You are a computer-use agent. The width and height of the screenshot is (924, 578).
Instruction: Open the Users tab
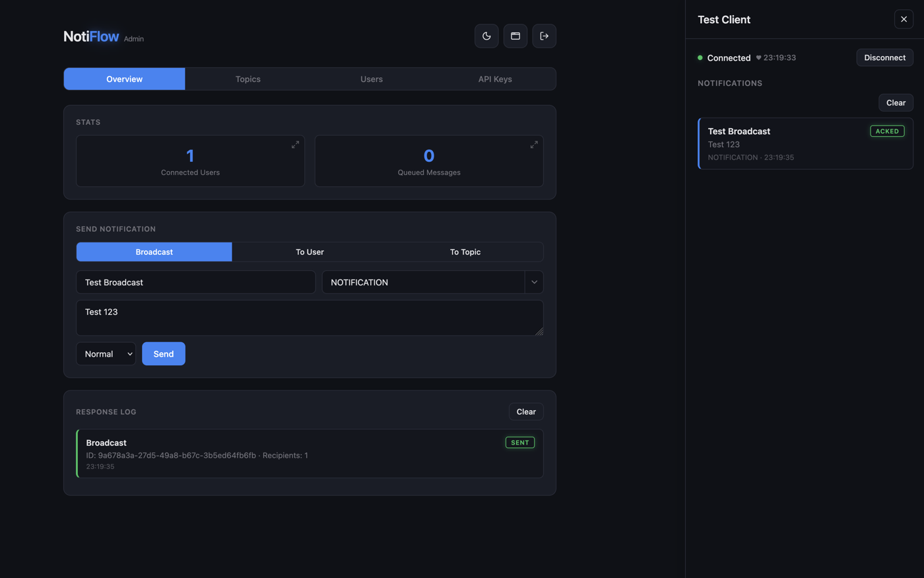point(372,79)
